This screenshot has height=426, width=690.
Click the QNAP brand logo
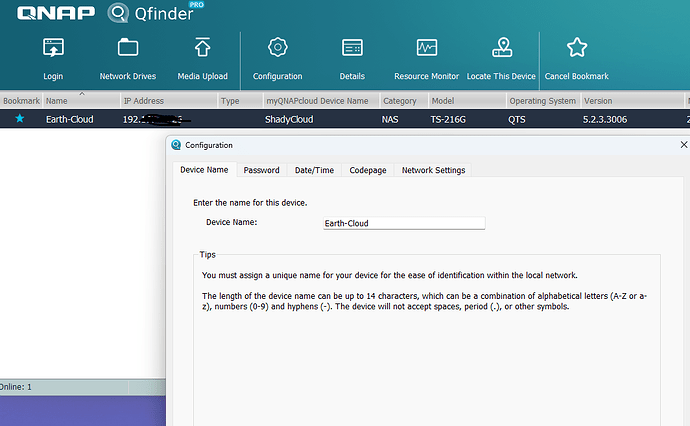55,13
